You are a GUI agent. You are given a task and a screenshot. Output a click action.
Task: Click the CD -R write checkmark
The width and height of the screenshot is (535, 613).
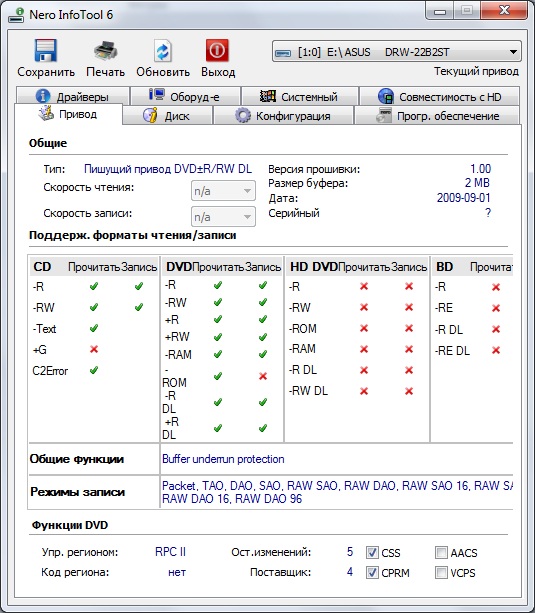click(138, 287)
